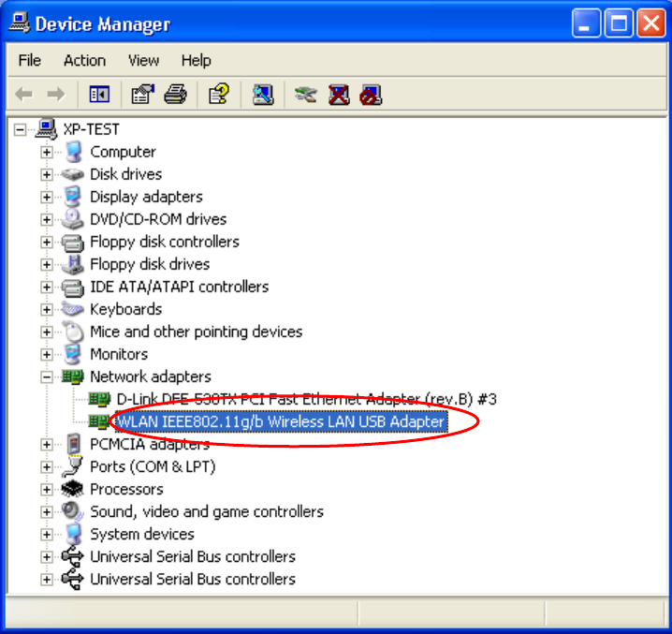Expand the Floppy disk controllers node
Viewport: 672px width, 634px height.
(46, 242)
